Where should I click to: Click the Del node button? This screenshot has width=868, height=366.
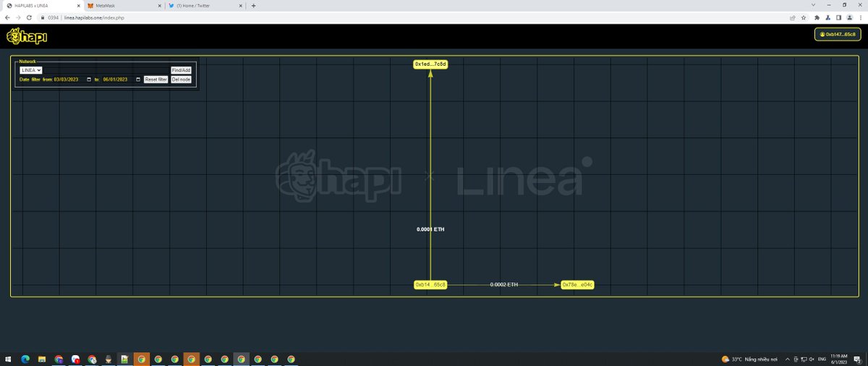click(x=181, y=80)
